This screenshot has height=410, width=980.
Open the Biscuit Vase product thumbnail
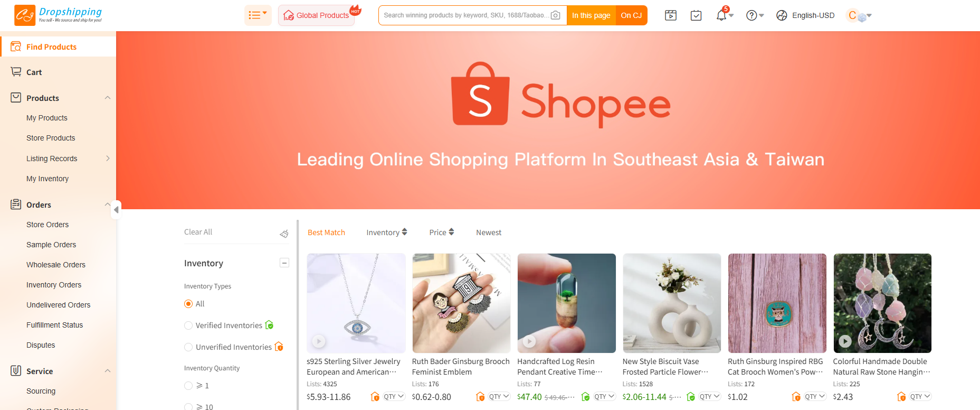click(x=672, y=303)
